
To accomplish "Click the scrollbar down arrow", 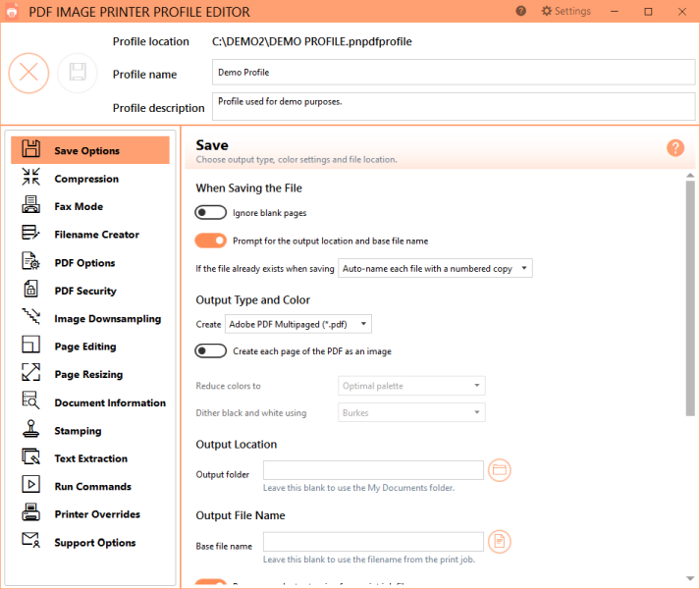I will (x=690, y=578).
